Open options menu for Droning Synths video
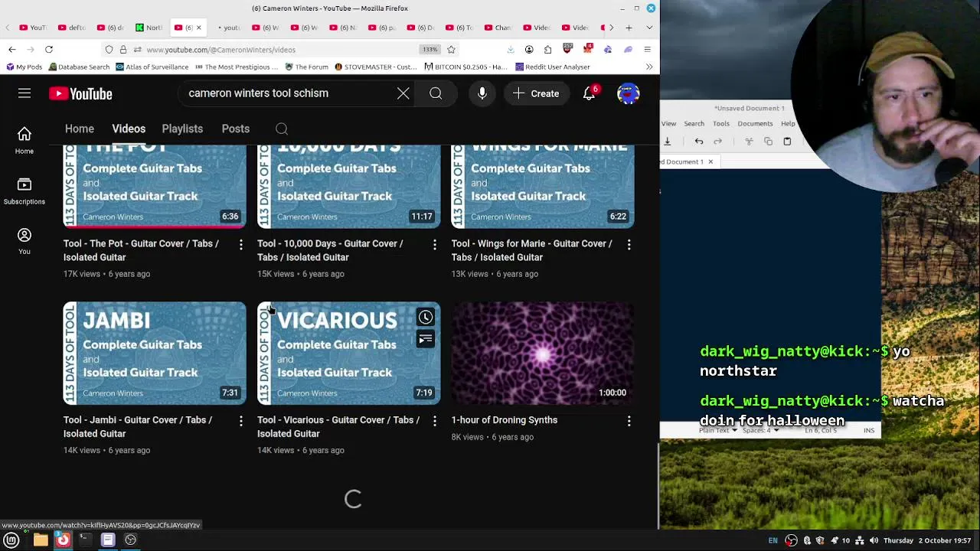This screenshot has height=551, width=980. (x=629, y=421)
